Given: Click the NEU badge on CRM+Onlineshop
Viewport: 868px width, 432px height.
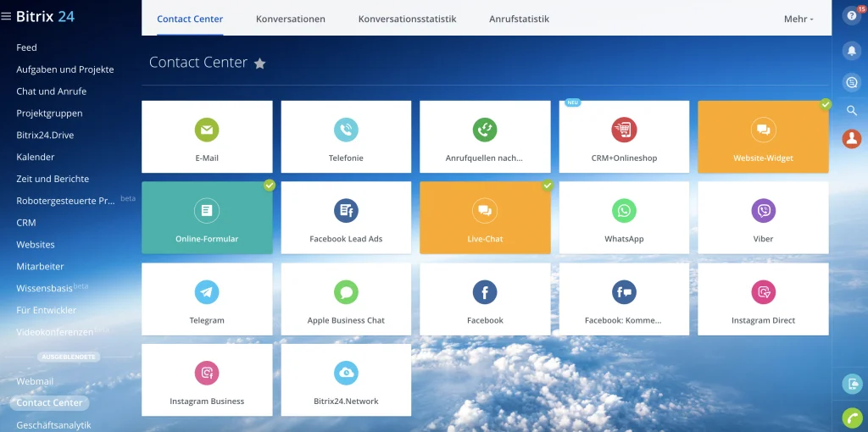Looking at the screenshot, I should pyautogui.click(x=572, y=102).
